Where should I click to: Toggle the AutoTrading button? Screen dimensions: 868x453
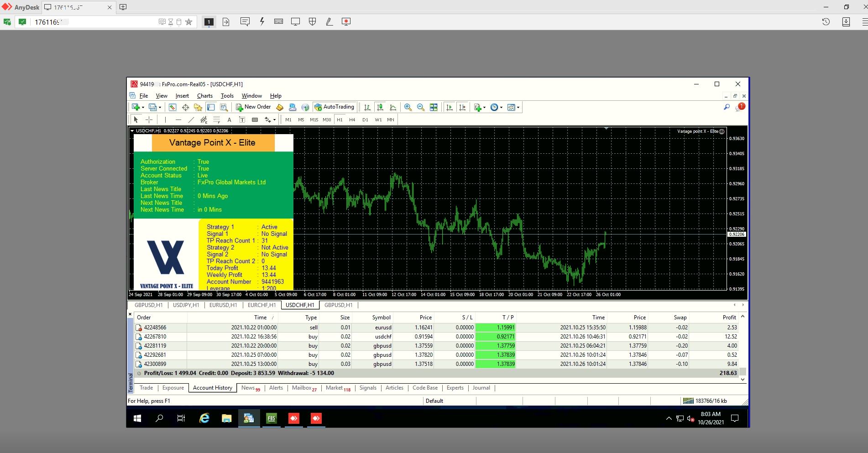pos(334,107)
